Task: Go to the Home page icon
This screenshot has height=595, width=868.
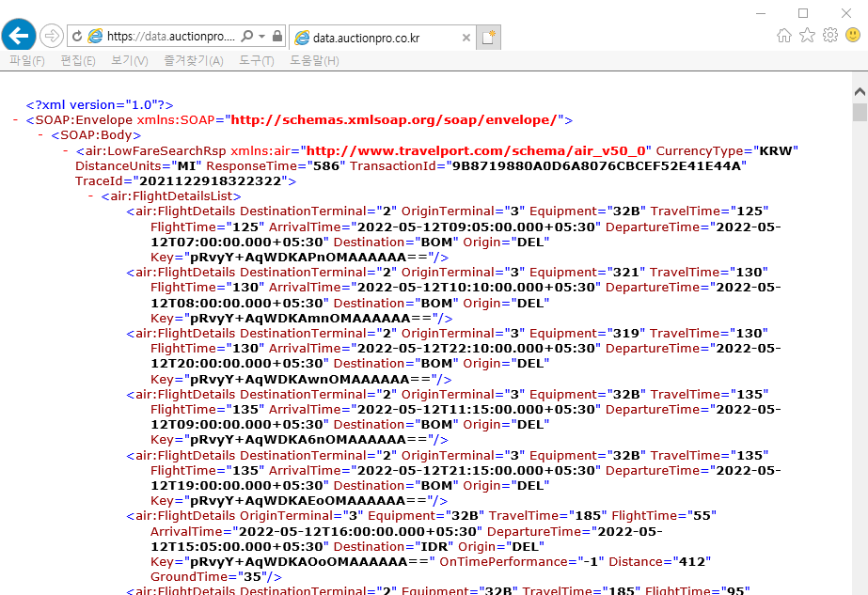Action: 783,36
